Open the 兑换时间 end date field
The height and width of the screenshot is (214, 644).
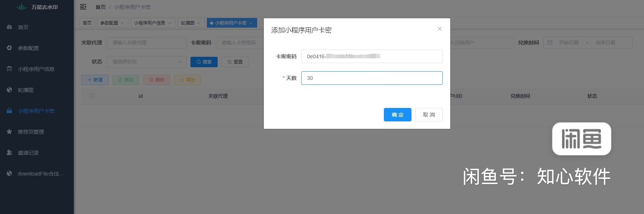(605, 43)
